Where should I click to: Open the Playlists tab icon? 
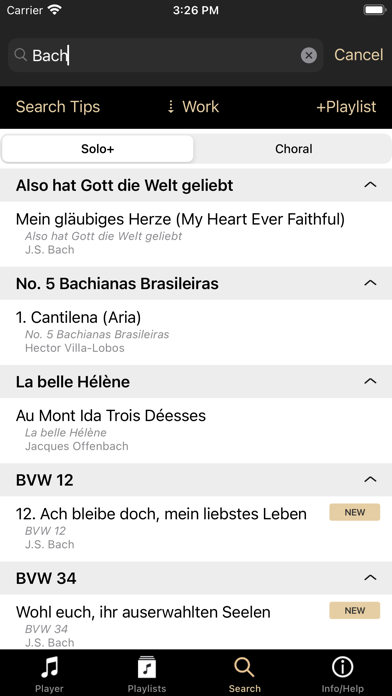147,667
